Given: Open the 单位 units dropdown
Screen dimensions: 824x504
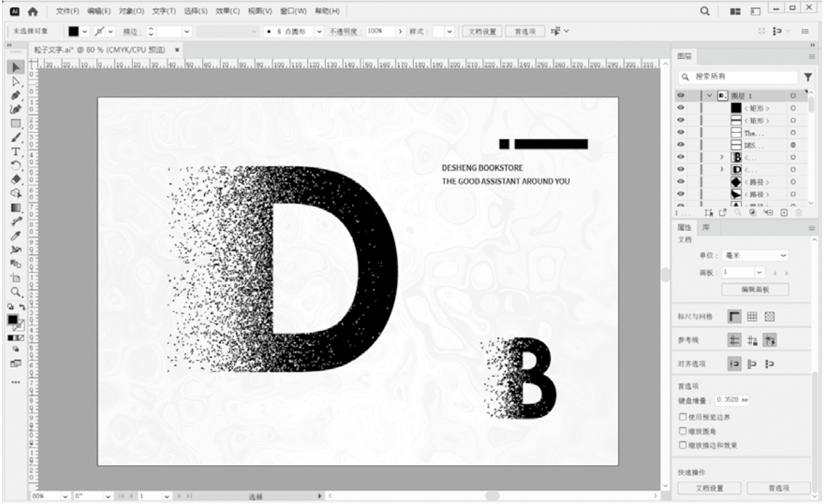Looking at the screenshot, I should (x=755, y=255).
